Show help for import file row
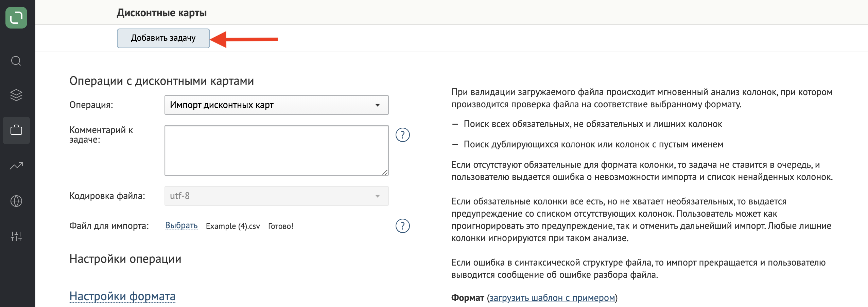 coord(403,226)
